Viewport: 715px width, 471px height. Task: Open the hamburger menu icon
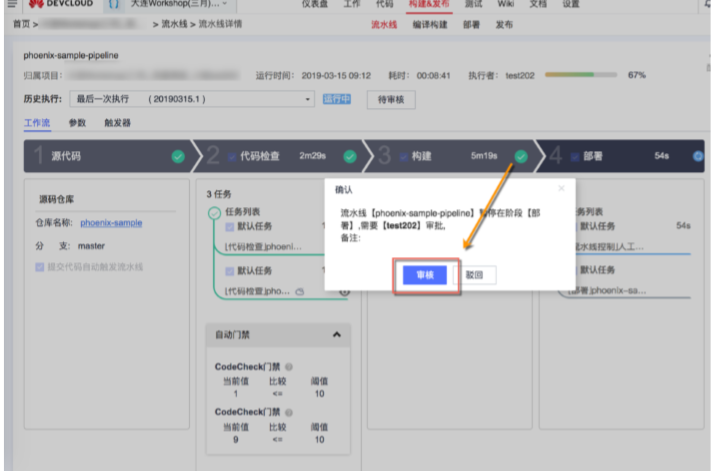tap(12, 4)
